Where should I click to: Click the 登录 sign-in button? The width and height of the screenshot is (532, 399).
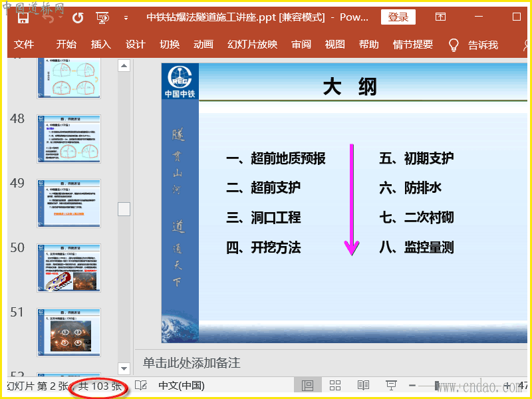coord(398,17)
